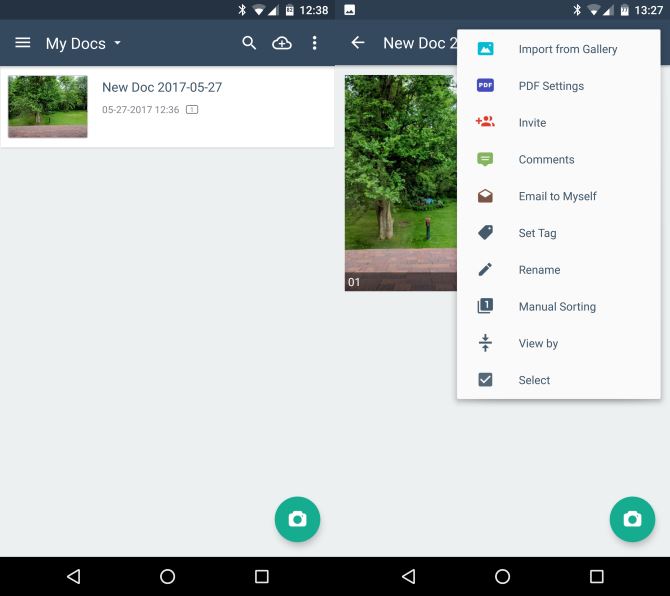Image resolution: width=670 pixels, height=596 pixels.
Task: Expand the My Docs dropdown arrow
Action: pyautogui.click(x=118, y=43)
